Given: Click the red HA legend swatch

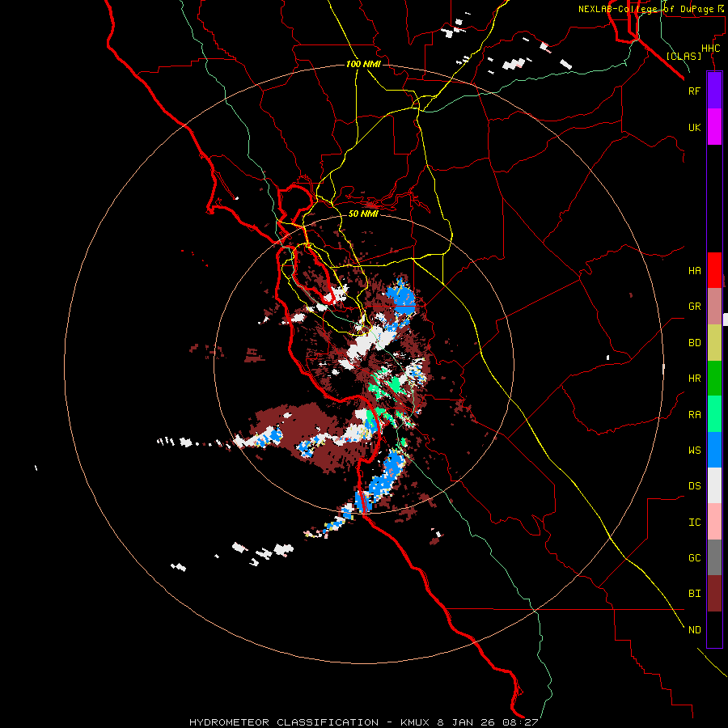Looking at the screenshot, I should 714,270.
